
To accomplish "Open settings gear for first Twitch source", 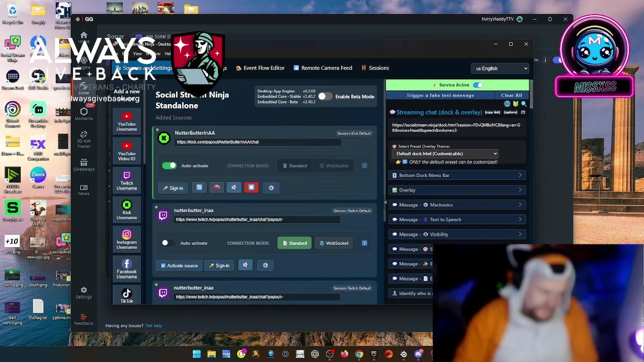I will pyautogui.click(x=265, y=265).
